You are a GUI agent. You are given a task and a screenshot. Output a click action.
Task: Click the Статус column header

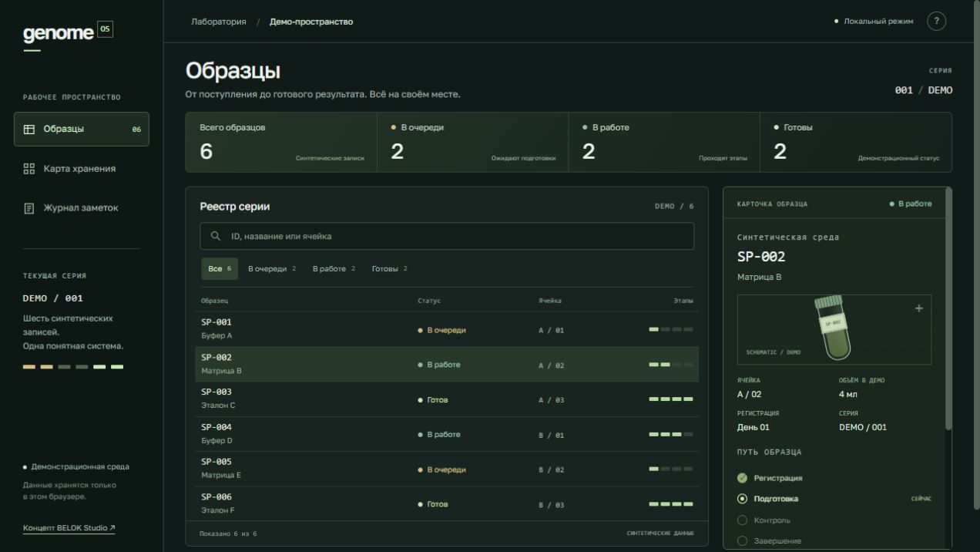tap(429, 301)
